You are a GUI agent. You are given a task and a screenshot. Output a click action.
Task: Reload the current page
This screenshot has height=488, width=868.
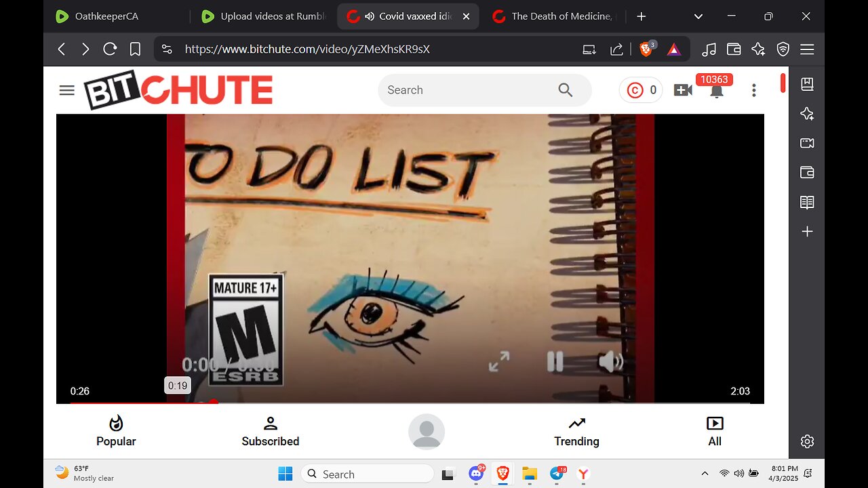point(110,49)
